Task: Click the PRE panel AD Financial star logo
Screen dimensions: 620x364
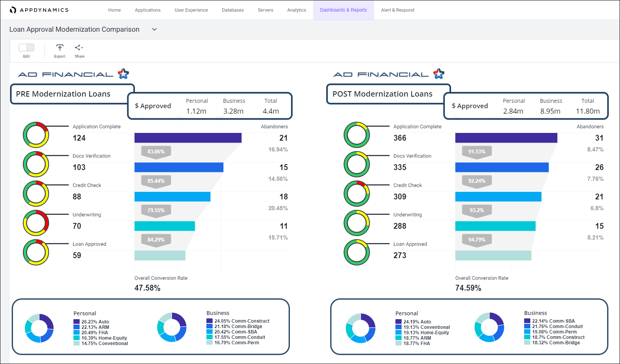Action: 123,74
